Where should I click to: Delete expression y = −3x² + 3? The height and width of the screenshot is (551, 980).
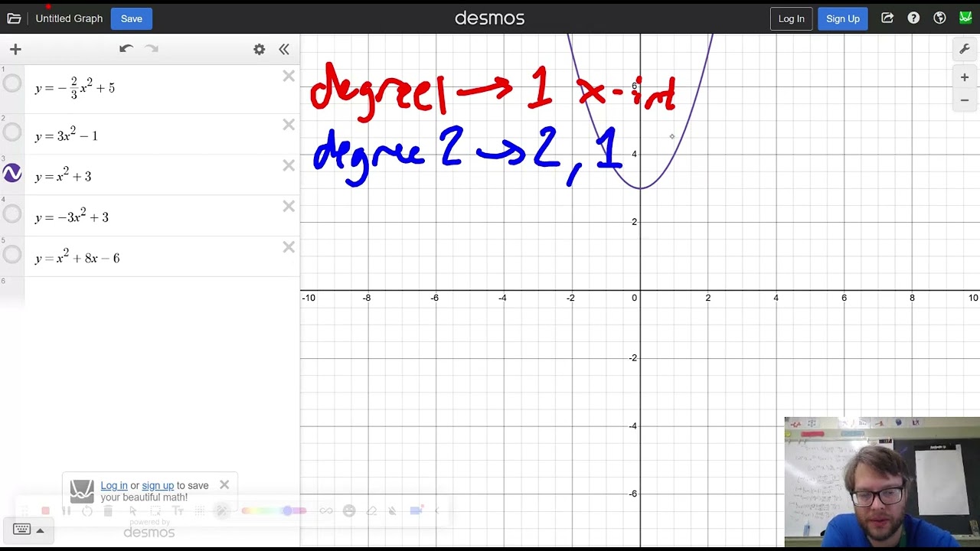[x=289, y=206]
